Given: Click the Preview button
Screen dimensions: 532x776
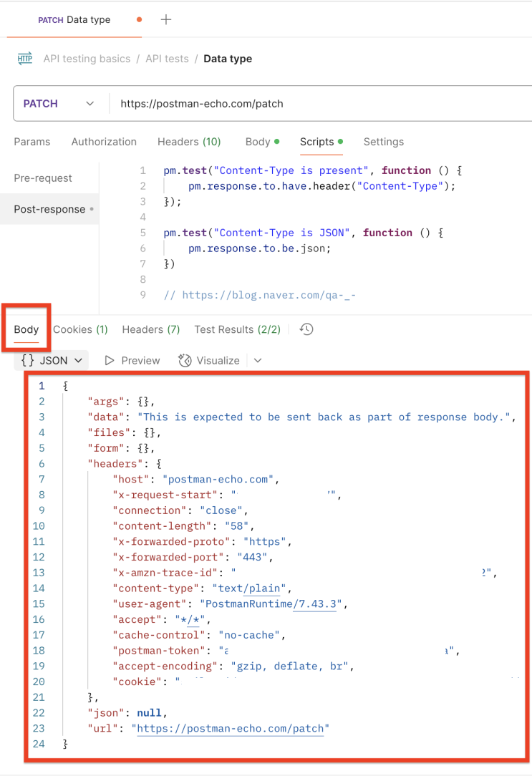Looking at the screenshot, I should click(132, 361).
